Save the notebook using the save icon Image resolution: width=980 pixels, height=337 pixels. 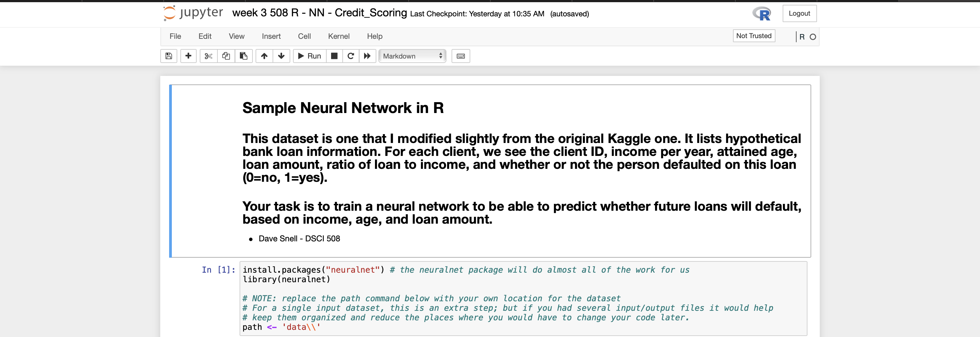point(168,56)
